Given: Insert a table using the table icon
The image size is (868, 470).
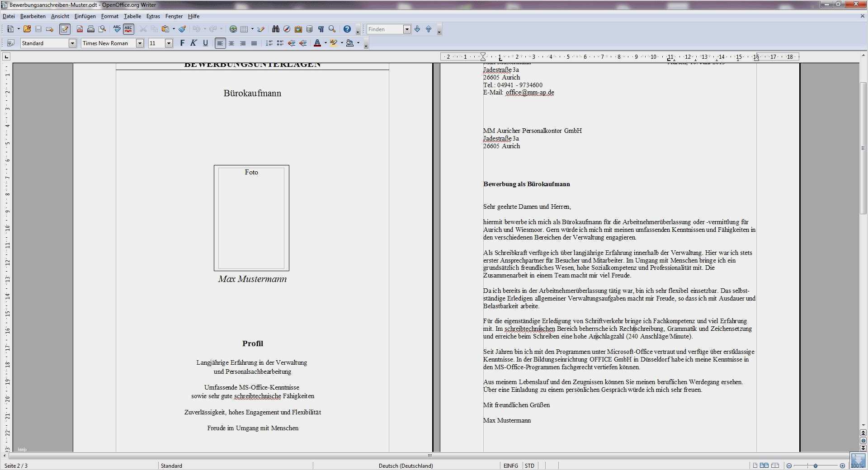Looking at the screenshot, I should (244, 29).
